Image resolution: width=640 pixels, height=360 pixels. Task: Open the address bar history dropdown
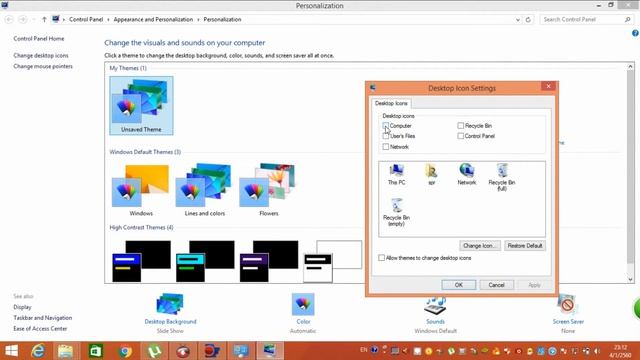[518, 20]
